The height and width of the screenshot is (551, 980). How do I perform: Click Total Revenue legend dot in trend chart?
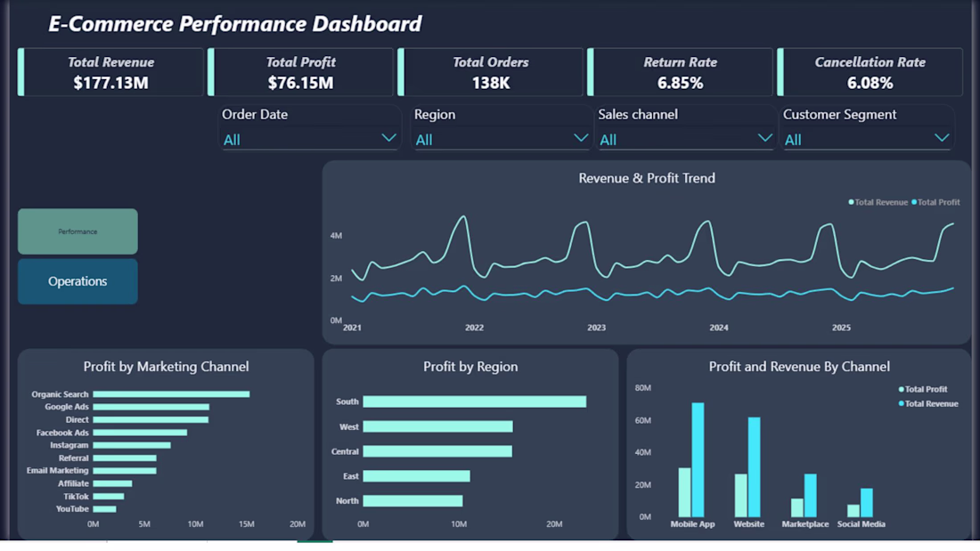point(851,202)
